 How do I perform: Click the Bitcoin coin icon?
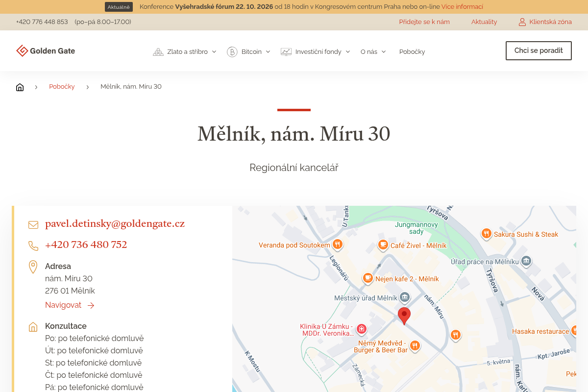232,51
